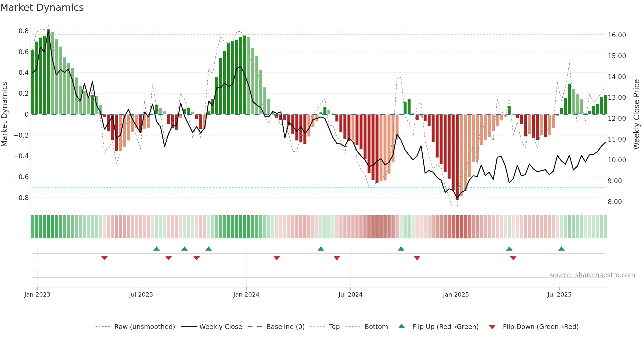Toggle the Raw (unsmoothed) legend entry

(135, 327)
